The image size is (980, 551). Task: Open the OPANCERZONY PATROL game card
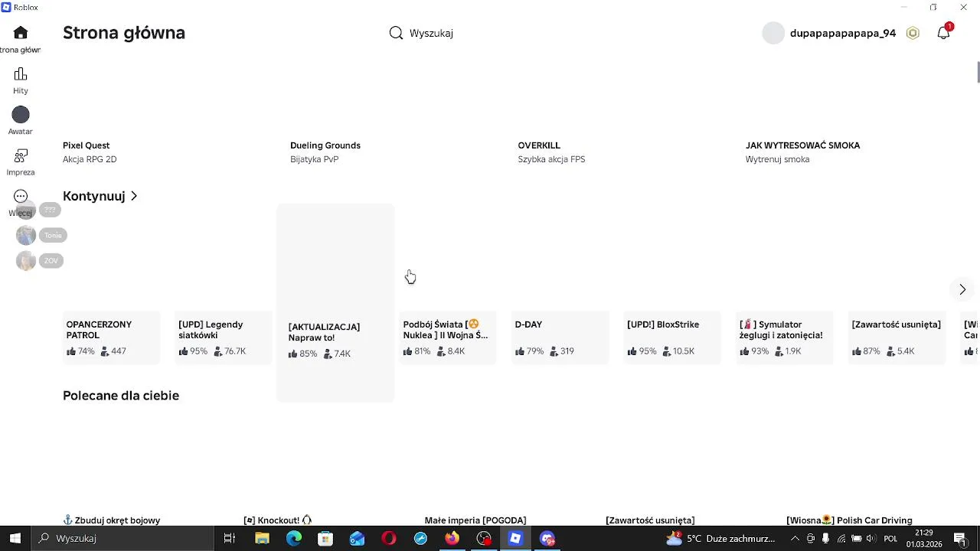[112, 337]
